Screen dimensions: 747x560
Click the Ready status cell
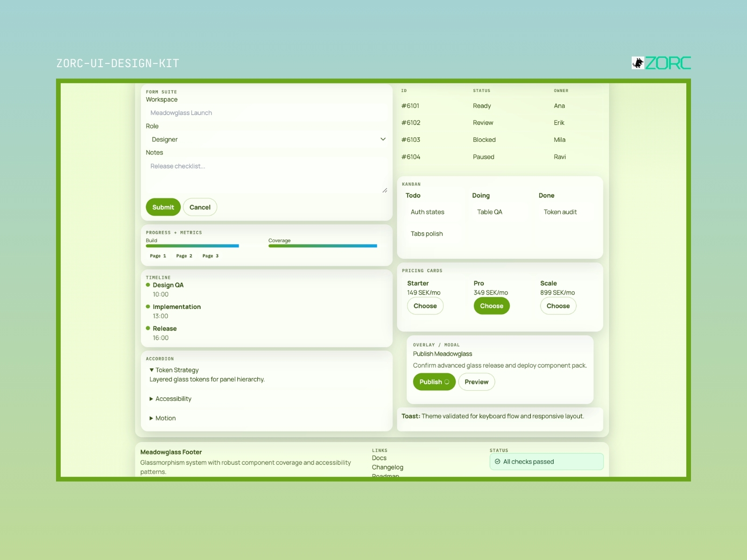[x=482, y=106]
